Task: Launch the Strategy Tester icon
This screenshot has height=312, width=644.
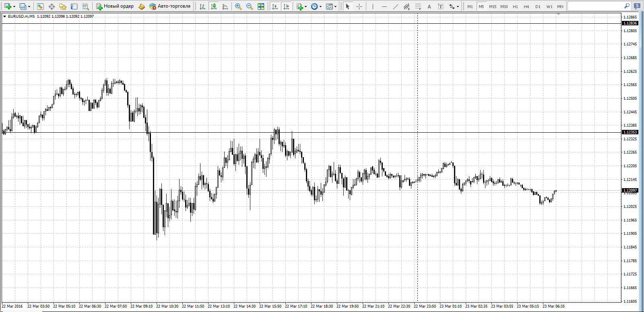Action: pyautogui.click(x=85, y=6)
